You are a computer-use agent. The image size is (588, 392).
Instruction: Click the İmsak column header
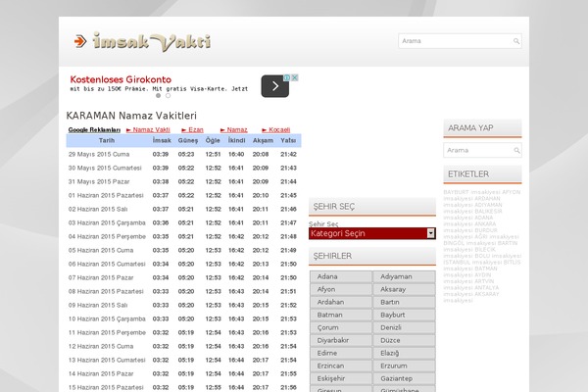tap(162, 141)
